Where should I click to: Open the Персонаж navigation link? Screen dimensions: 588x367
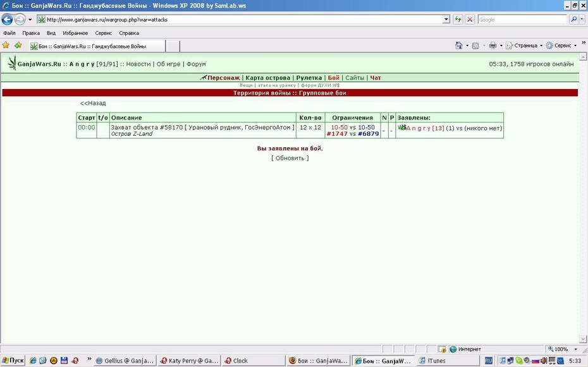point(223,78)
